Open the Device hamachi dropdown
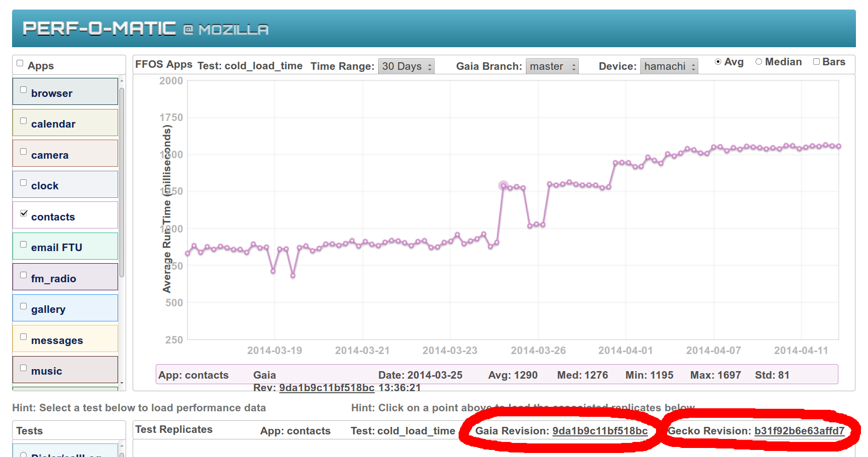The width and height of the screenshot is (868, 457). point(669,66)
